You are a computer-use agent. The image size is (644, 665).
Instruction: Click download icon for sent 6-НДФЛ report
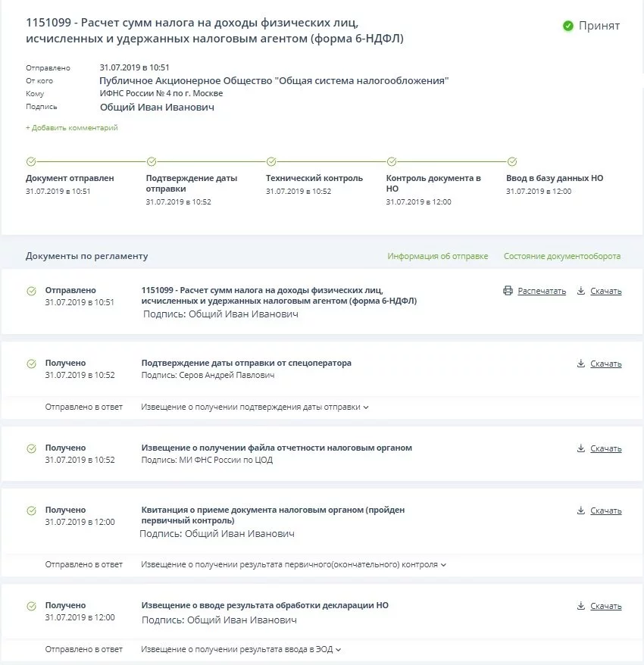tap(581, 291)
